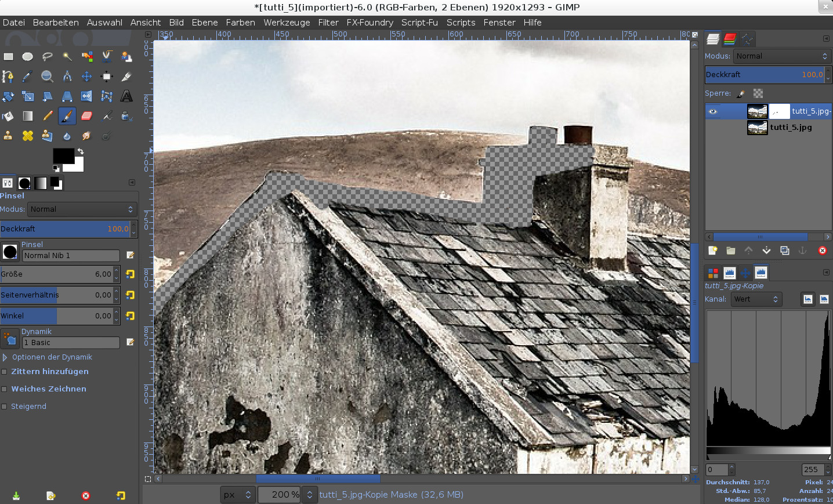Open the Kanal dropdown set to Wert

(x=756, y=299)
